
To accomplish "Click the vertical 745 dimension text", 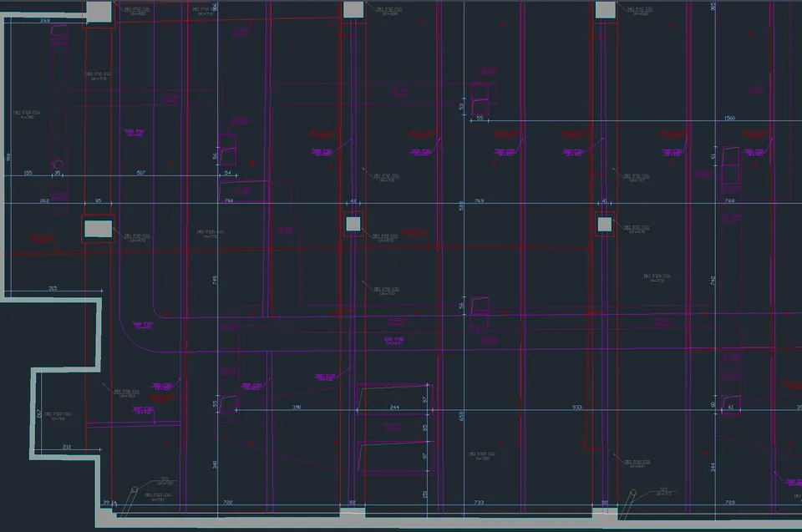I will (x=215, y=281).
